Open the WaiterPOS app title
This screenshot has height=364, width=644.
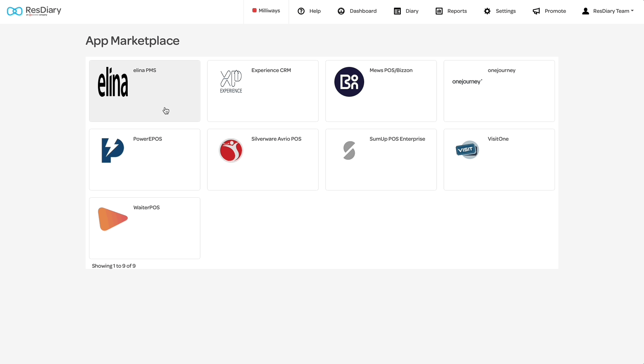[x=147, y=208]
